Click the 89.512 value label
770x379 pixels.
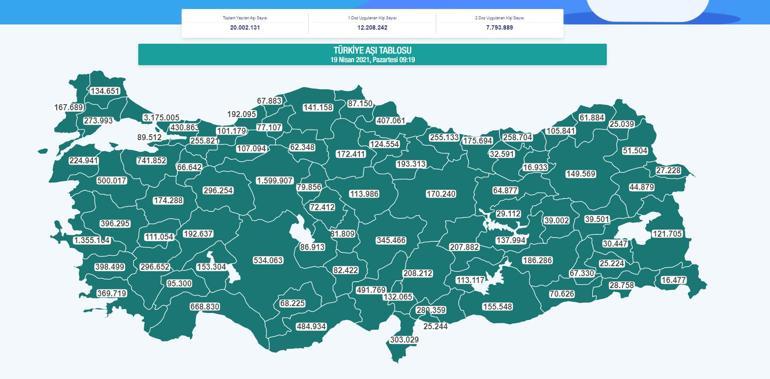pos(149,138)
